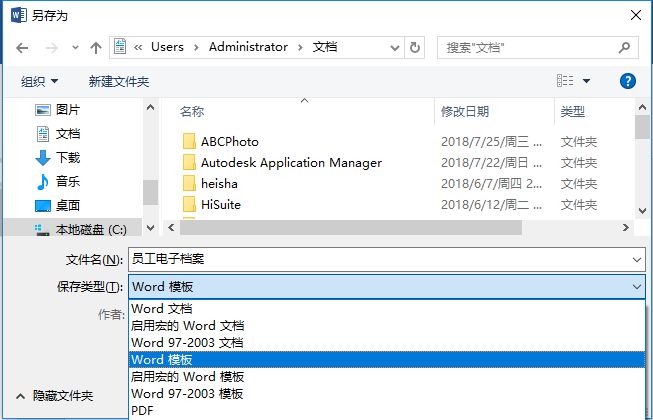Select the Music folder in sidebar
The width and height of the screenshot is (653, 420).
[67, 181]
